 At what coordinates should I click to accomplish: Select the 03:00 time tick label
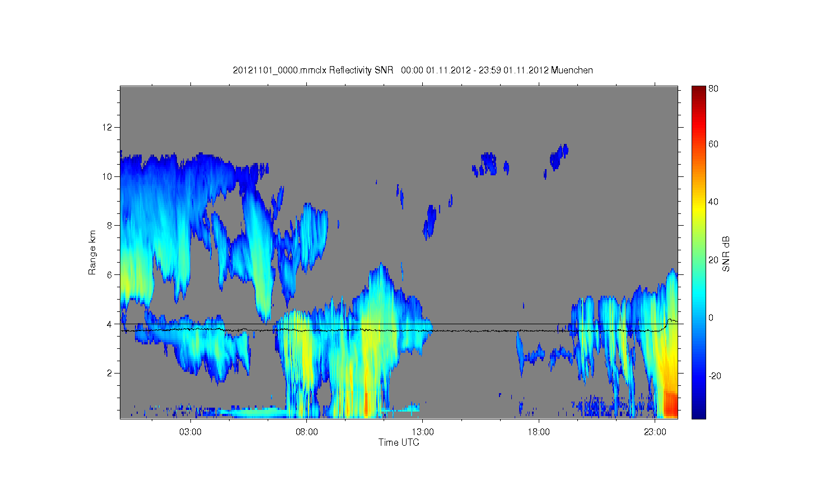[190, 432]
